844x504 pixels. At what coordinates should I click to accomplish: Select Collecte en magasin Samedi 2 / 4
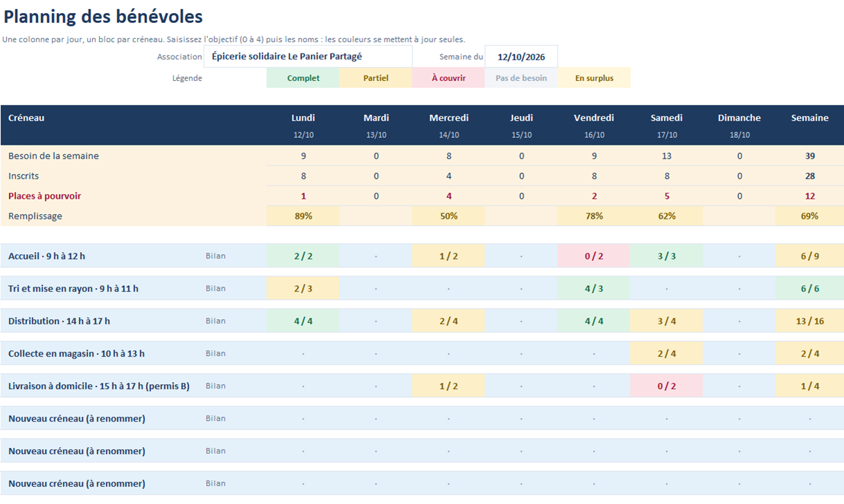pyautogui.click(x=667, y=354)
